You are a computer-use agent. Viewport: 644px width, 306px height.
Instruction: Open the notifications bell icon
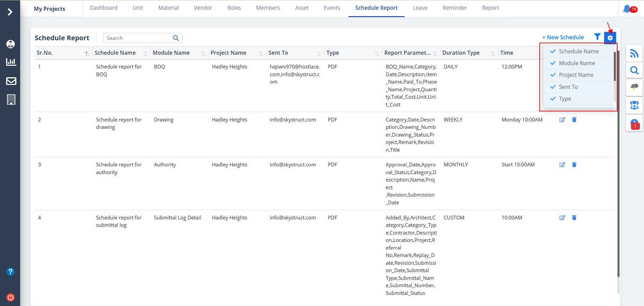click(627, 9)
